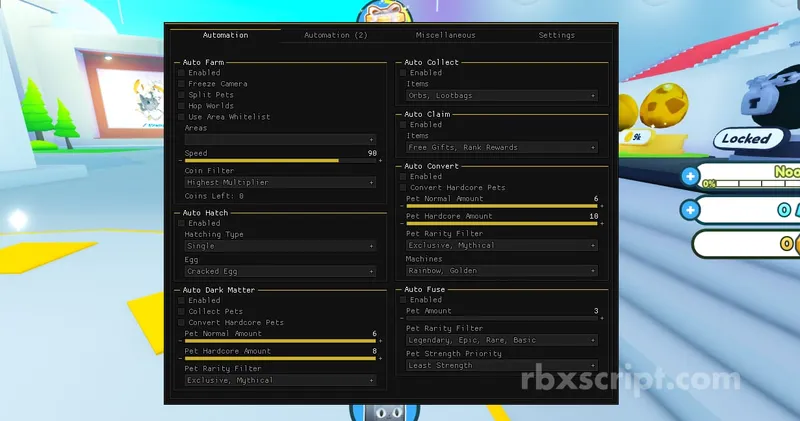
Task: Enable Auto Hatch checkbox
Action: tap(181, 224)
